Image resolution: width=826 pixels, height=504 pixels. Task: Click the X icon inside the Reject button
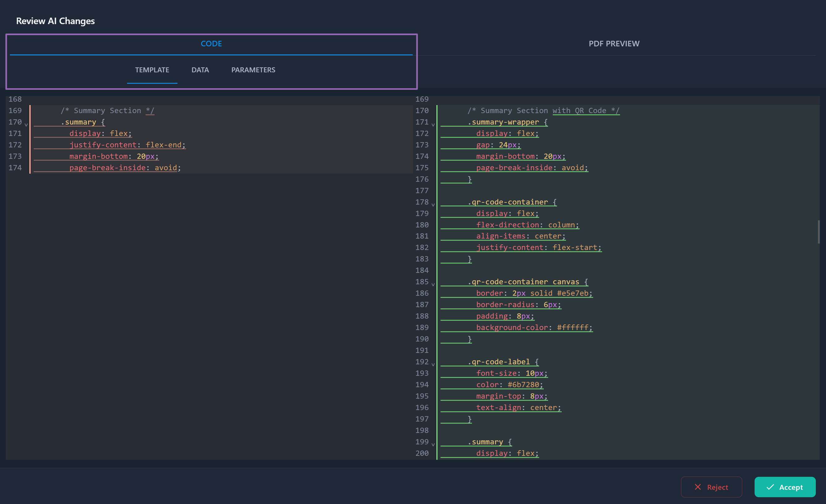(x=698, y=487)
